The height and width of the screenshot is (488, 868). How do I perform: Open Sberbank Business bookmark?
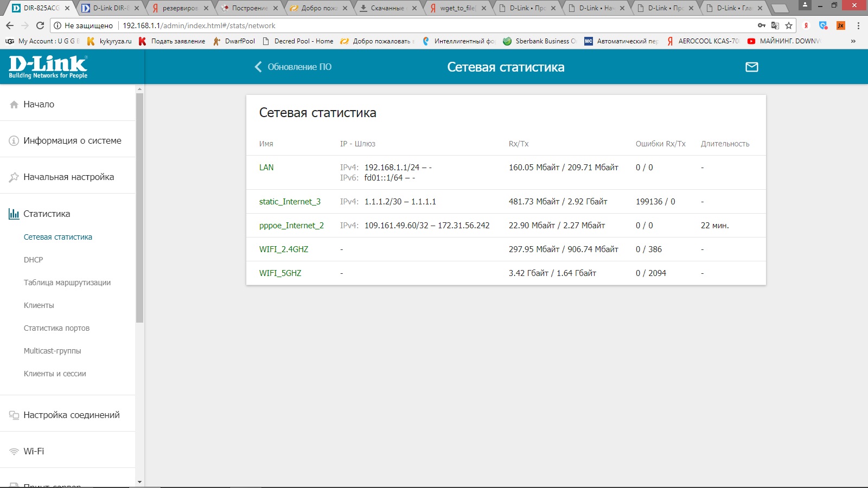tap(540, 41)
